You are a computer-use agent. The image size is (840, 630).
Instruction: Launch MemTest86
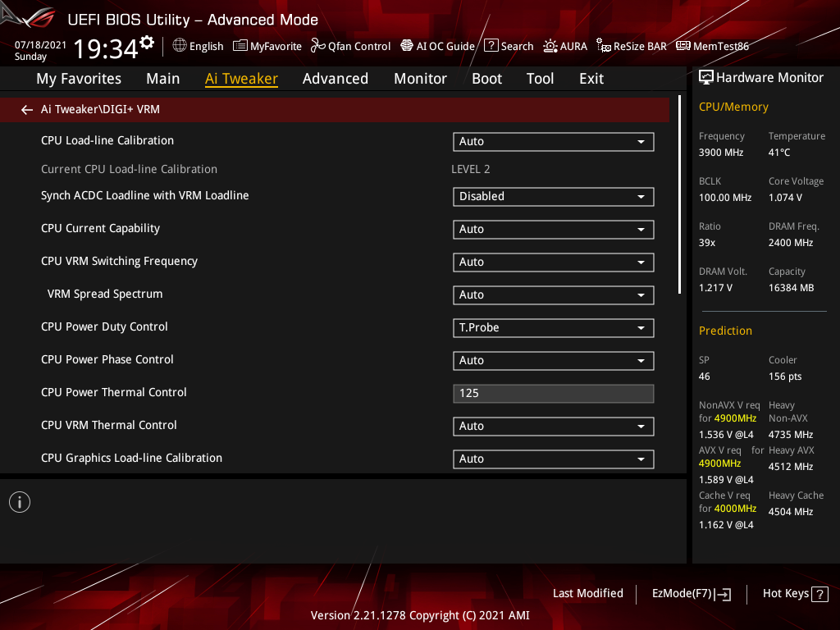coord(712,46)
